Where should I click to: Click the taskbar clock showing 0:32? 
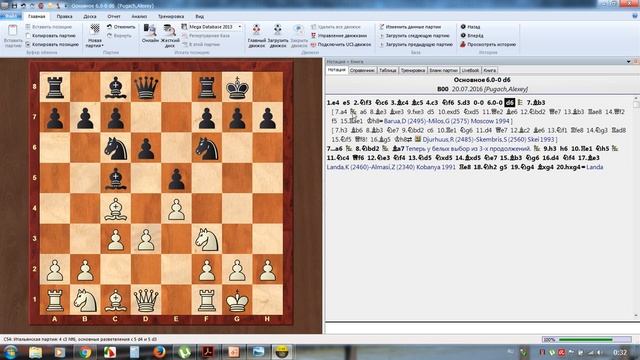pos(620,352)
